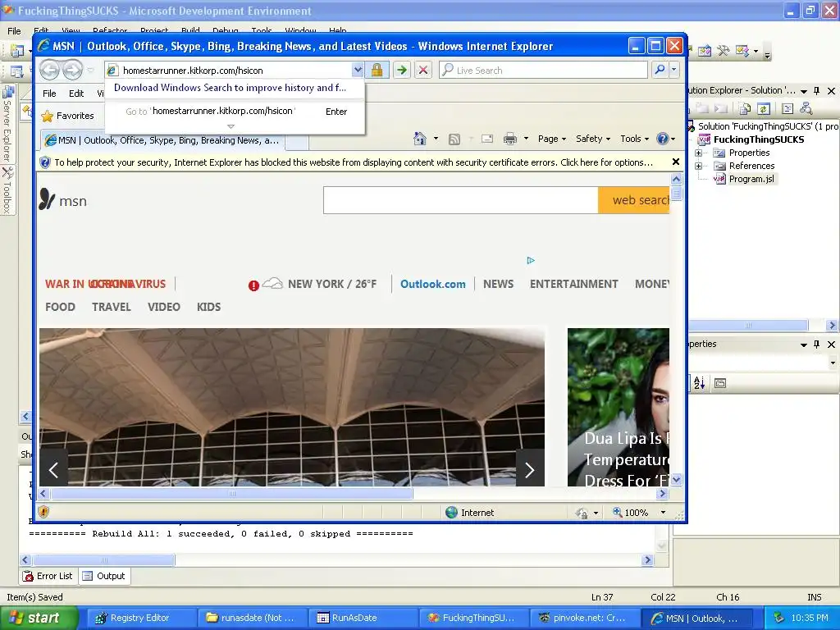Click View Code icon in Solution Explorer
This screenshot has height=630, width=840.
point(787,109)
